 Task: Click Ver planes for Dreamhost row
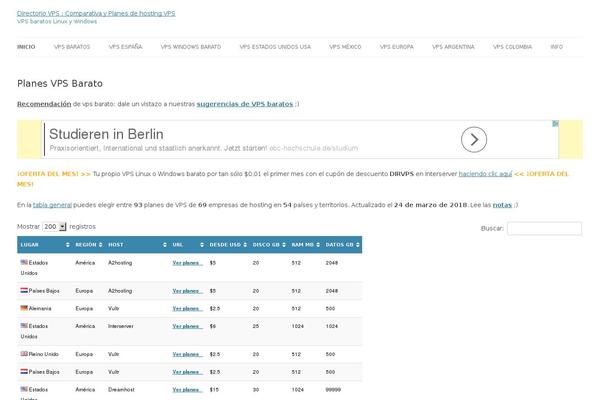point(188,390)
